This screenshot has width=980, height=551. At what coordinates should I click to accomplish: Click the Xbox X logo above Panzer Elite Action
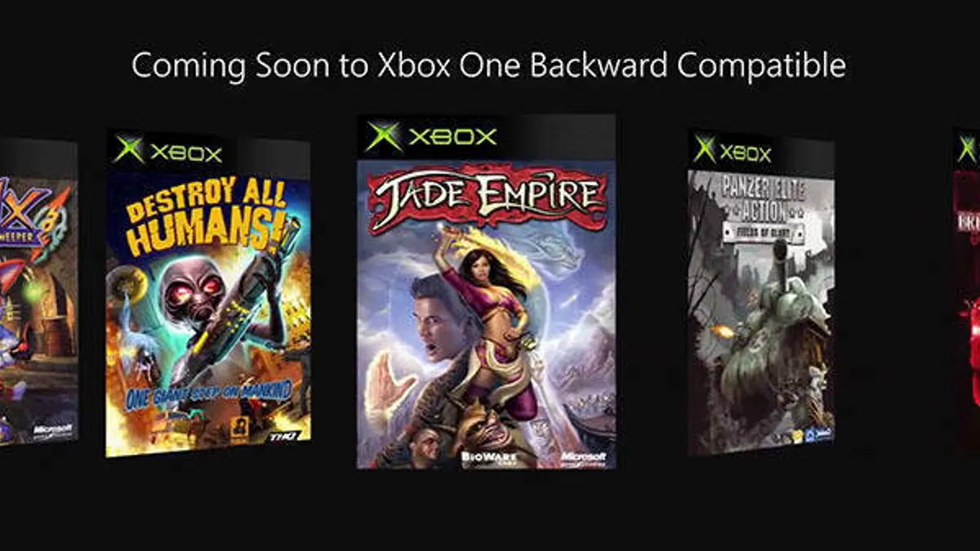[704, 149]
